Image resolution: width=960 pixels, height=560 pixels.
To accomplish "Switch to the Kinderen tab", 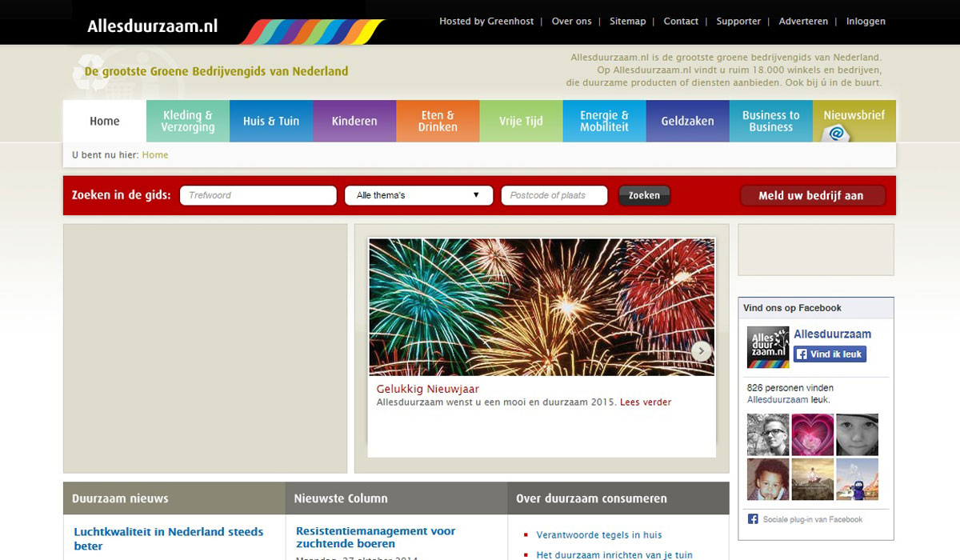I will pos(354,121).
